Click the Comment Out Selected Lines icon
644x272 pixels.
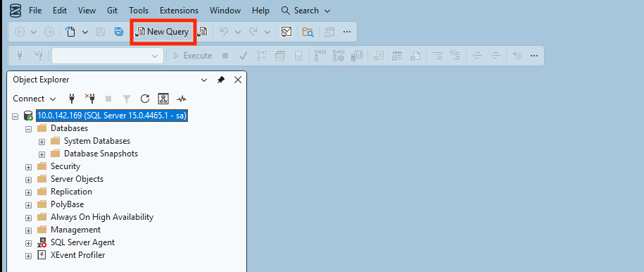tap(438, 56)
